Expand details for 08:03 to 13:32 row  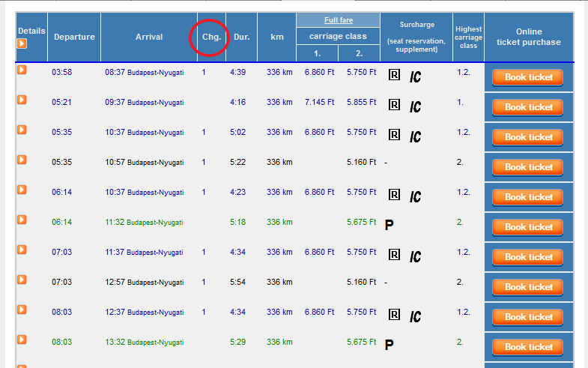(x=22, y=340)
